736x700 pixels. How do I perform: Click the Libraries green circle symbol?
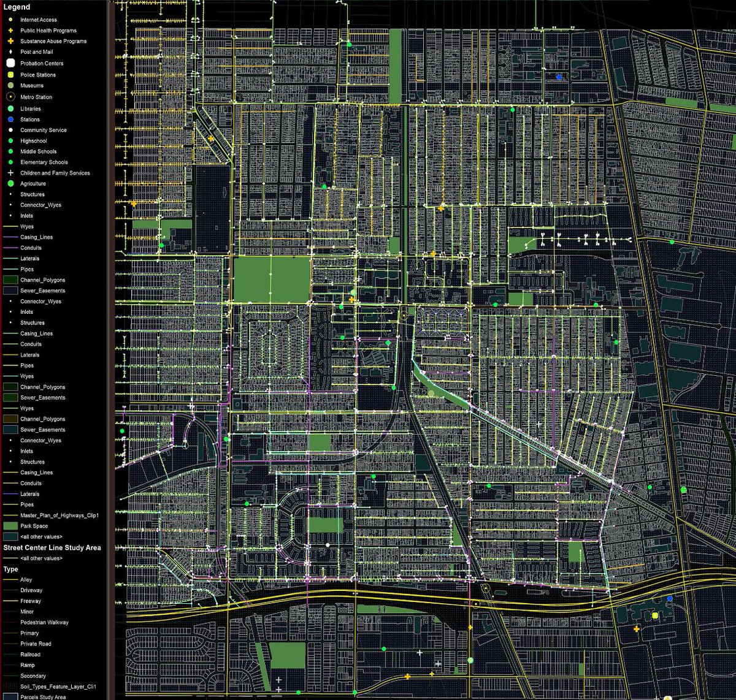10,108
